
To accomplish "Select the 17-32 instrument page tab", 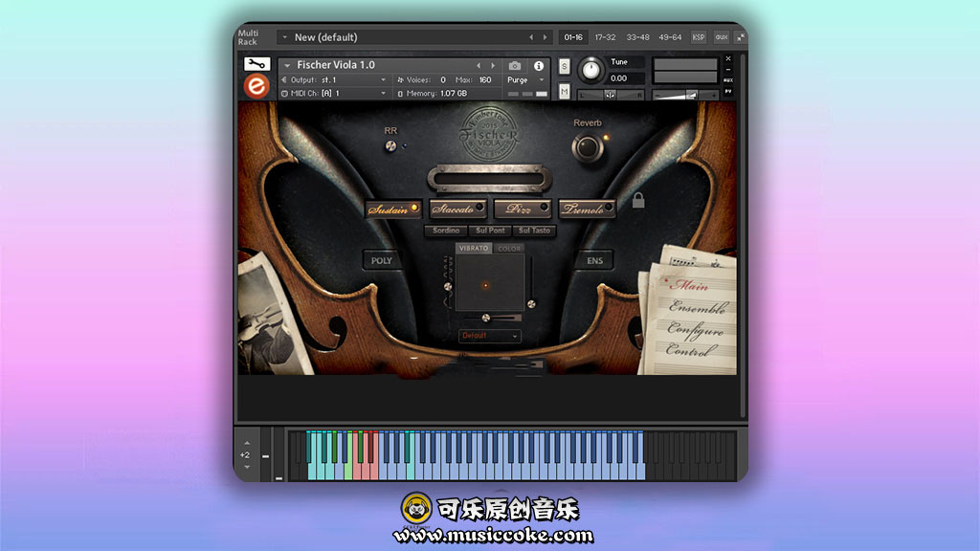I will (605, 37).
